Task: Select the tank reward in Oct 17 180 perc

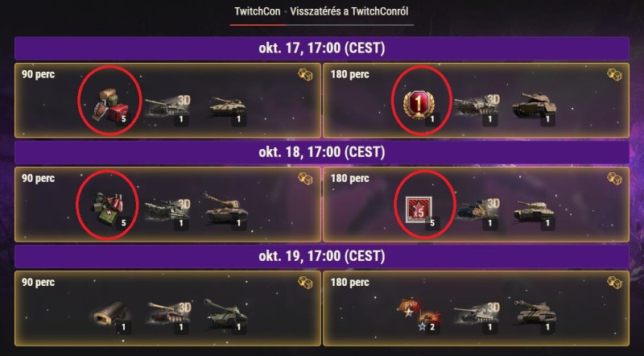Action: [535, 107]
